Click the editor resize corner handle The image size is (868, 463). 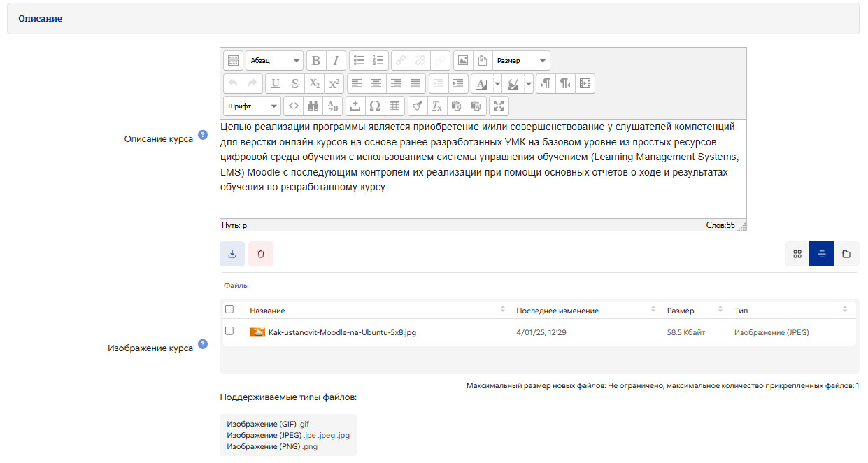click(741, 227)
